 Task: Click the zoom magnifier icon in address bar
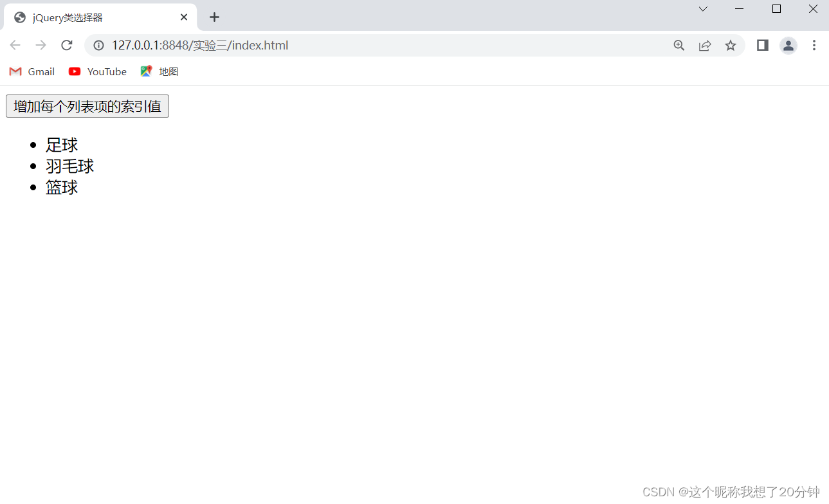(679, 46)
